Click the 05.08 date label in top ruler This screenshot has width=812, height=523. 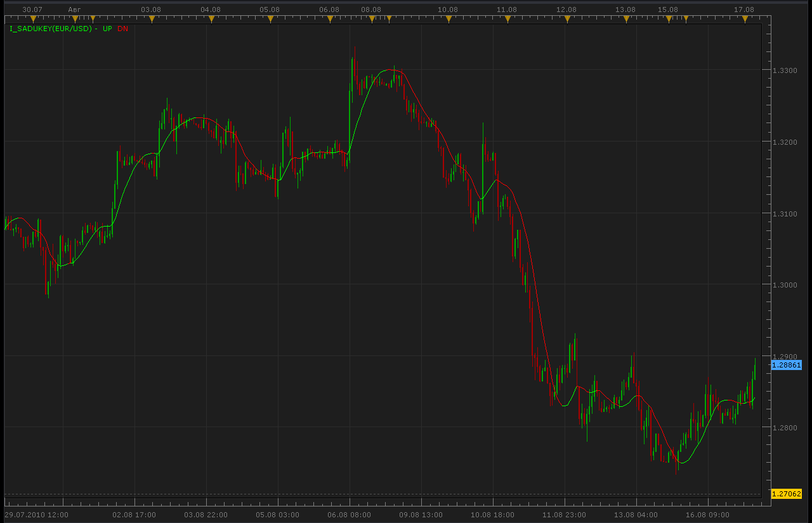click(270, 10)
